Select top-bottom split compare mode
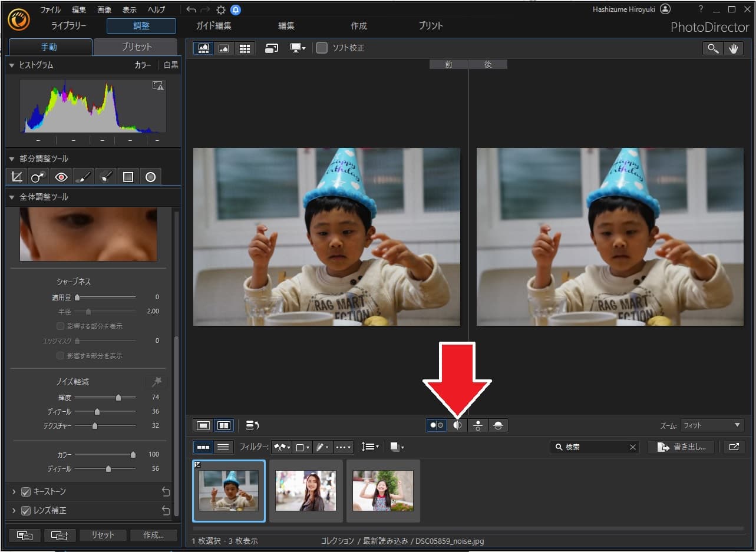Image resolution: width=756 pixels, height=552 pixels. tap(498, 425)
